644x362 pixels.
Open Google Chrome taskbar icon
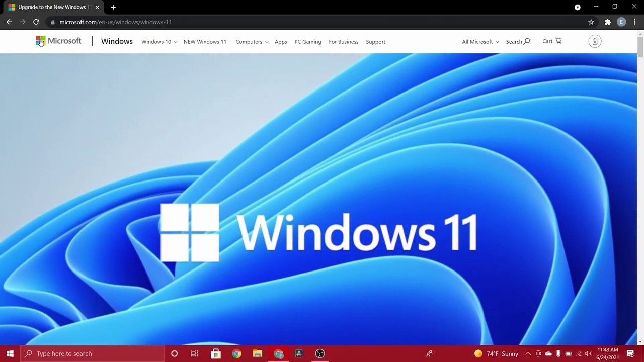[x=236, y=353]
